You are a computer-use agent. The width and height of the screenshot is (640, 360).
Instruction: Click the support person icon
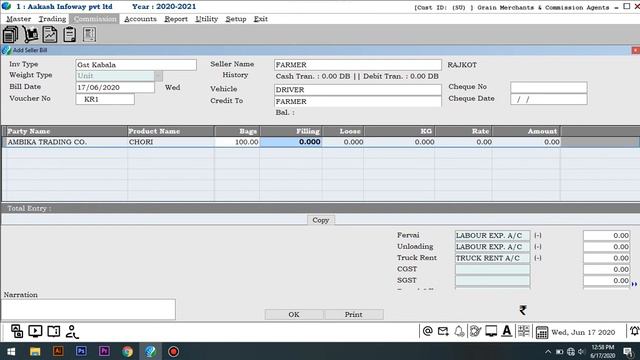point(72,331)
